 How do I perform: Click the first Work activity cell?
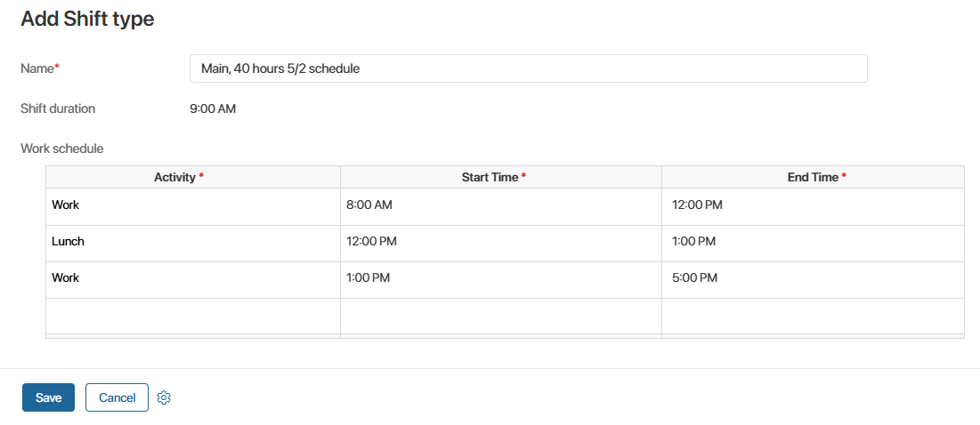(192, 205)
